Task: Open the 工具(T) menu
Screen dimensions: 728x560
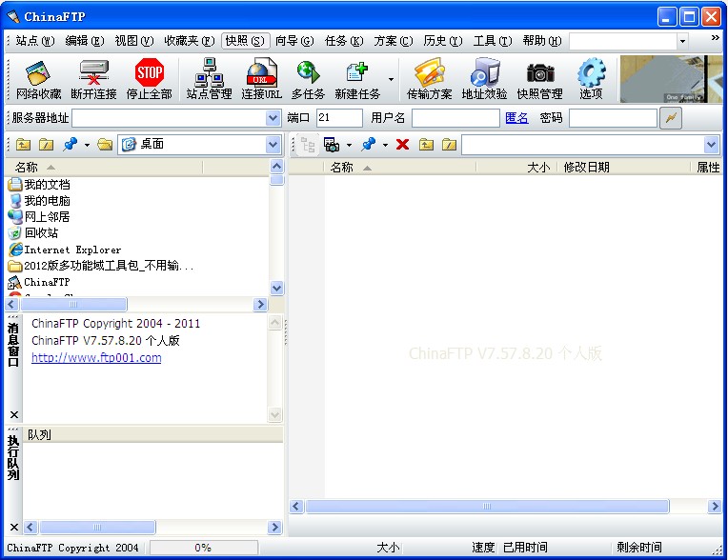Action: pyautogui.click(x=492, y=41)
